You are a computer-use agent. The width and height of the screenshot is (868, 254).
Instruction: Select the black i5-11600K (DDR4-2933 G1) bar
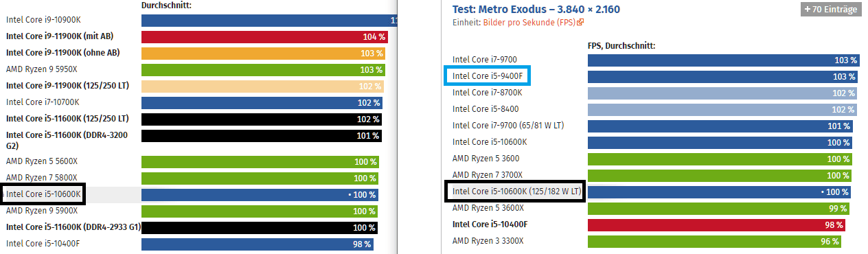pos(260,227)
